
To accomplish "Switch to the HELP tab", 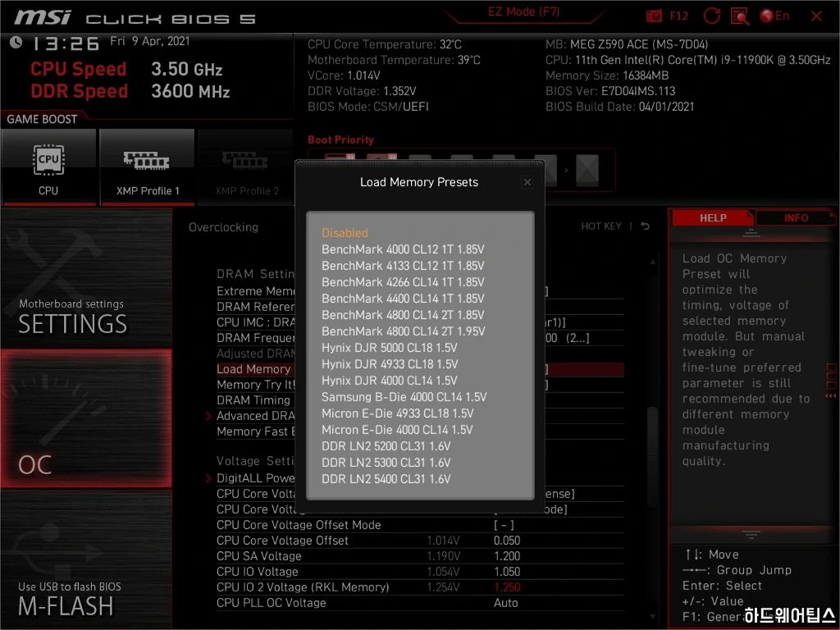I will tap(713, 218).
